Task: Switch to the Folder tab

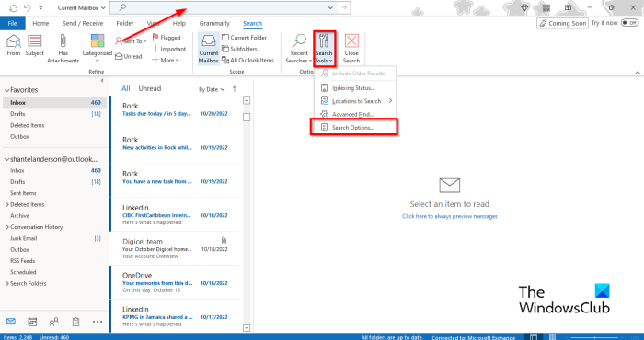Action: point(125,23)
